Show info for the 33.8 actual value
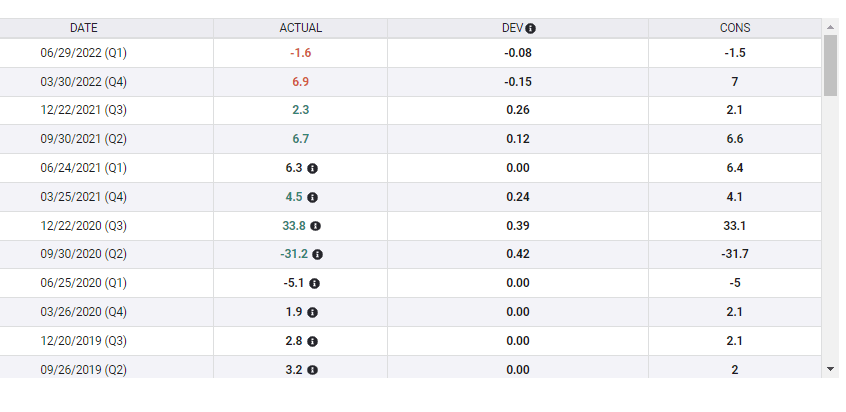Screen dimensions: 846x412 tap(316, 226)
